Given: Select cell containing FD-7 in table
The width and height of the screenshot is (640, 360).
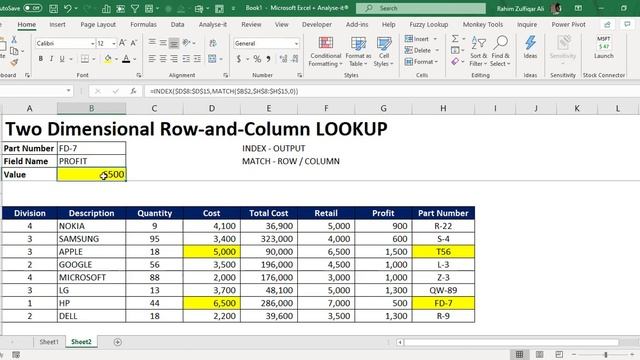Looking at the screenshot, I should 443,303.
